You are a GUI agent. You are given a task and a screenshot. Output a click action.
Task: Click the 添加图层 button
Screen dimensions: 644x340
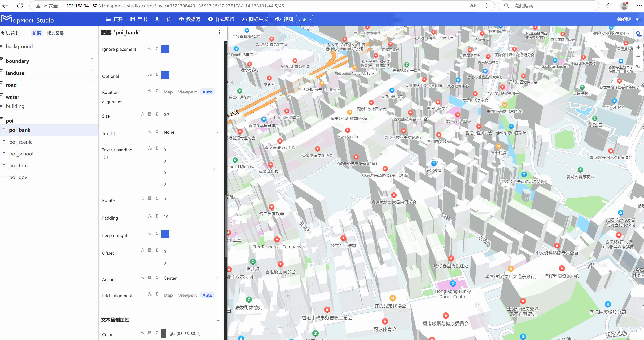[55, 33]
